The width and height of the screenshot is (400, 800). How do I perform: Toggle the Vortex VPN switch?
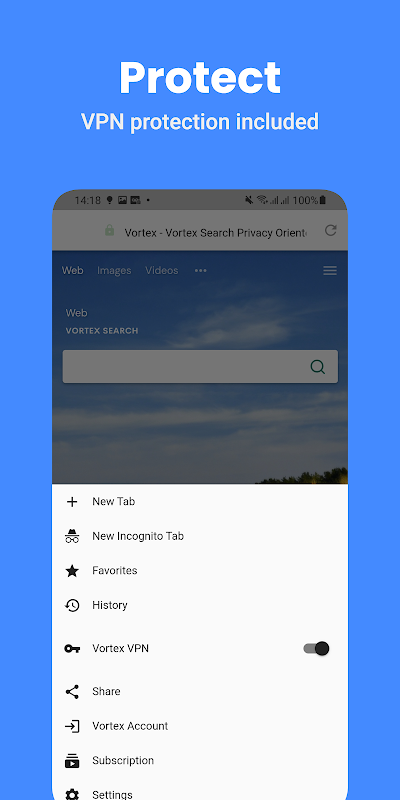point(316,648)
